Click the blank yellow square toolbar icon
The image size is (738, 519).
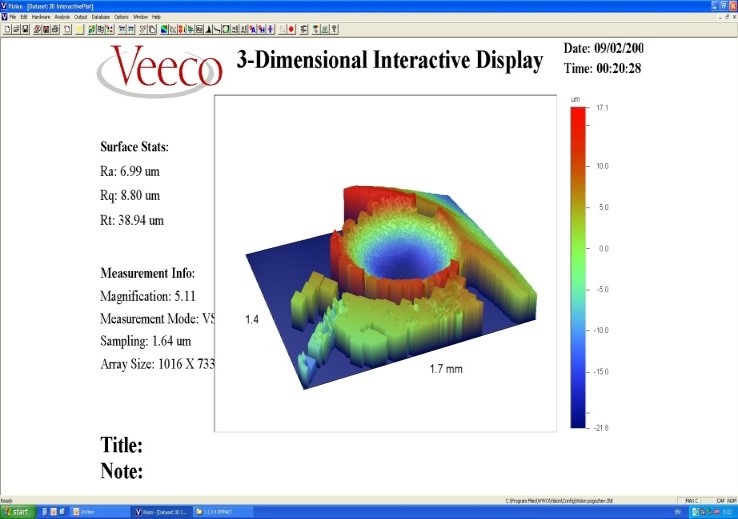[x=80, y=29]
